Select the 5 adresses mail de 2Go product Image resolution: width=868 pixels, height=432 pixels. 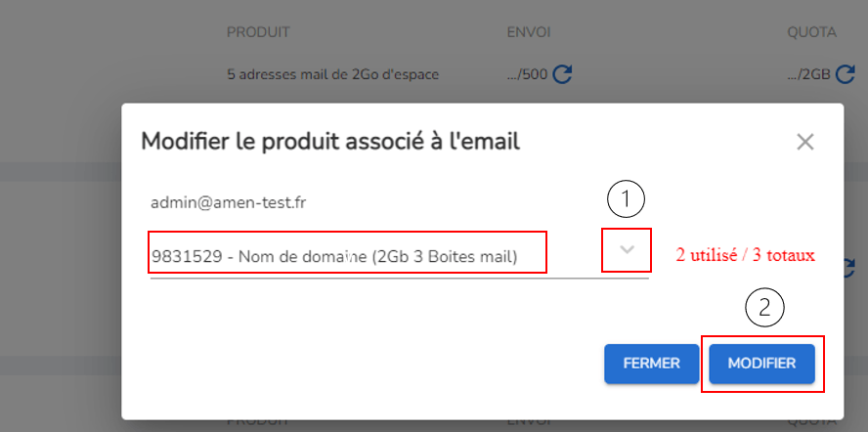tap(332, 74)
